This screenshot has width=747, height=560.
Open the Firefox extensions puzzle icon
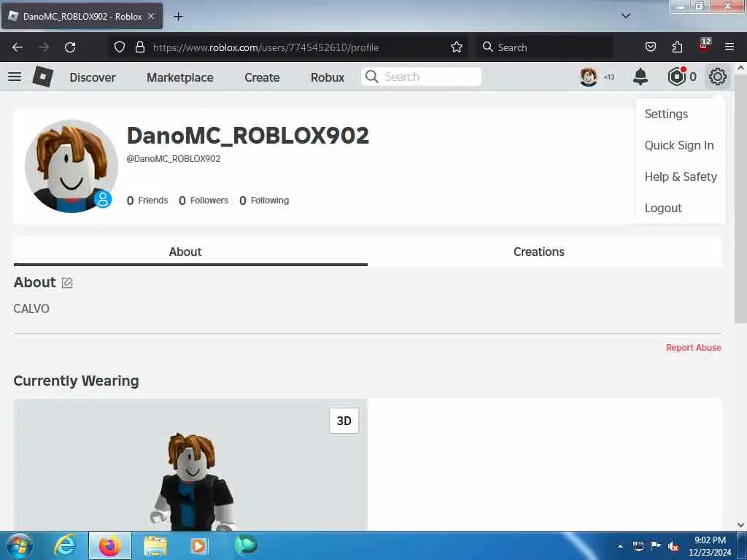pyautogui.click(x=677, y=47)
